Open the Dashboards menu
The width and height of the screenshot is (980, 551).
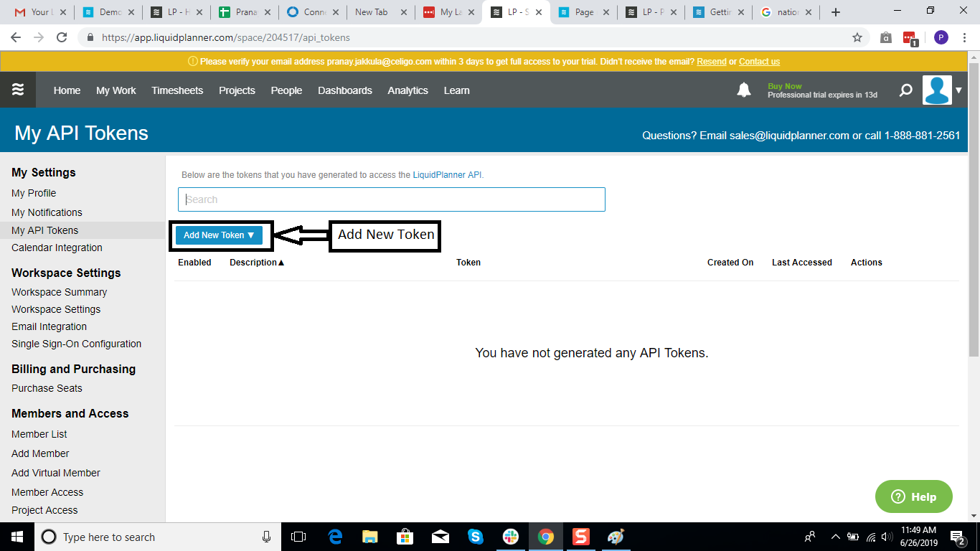345,90
